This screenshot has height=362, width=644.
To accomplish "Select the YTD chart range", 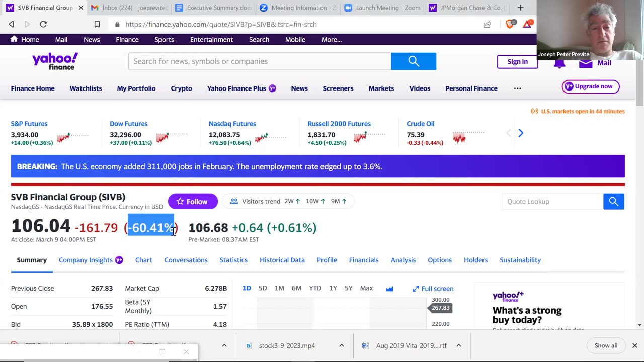I will [315, 288].
